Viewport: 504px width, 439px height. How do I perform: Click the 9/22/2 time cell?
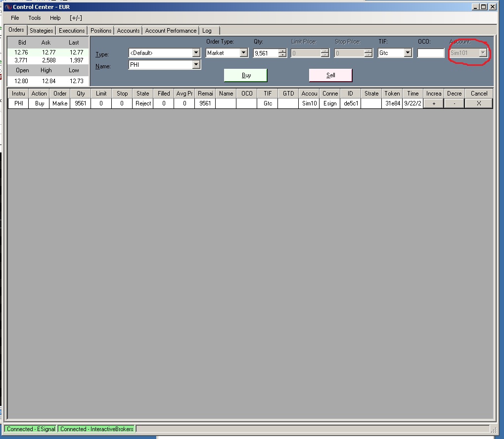(412, 103)
